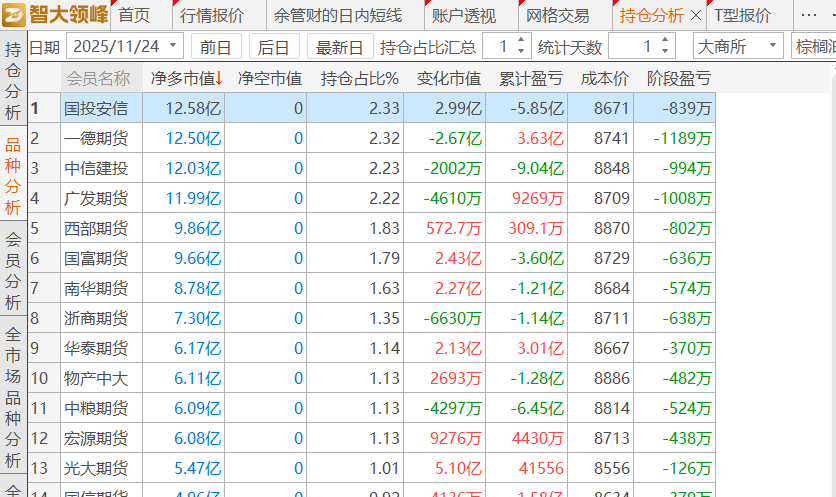Click the 最新日 button
The height and width of the screenshot is (497, 836).
coord(339,47)
